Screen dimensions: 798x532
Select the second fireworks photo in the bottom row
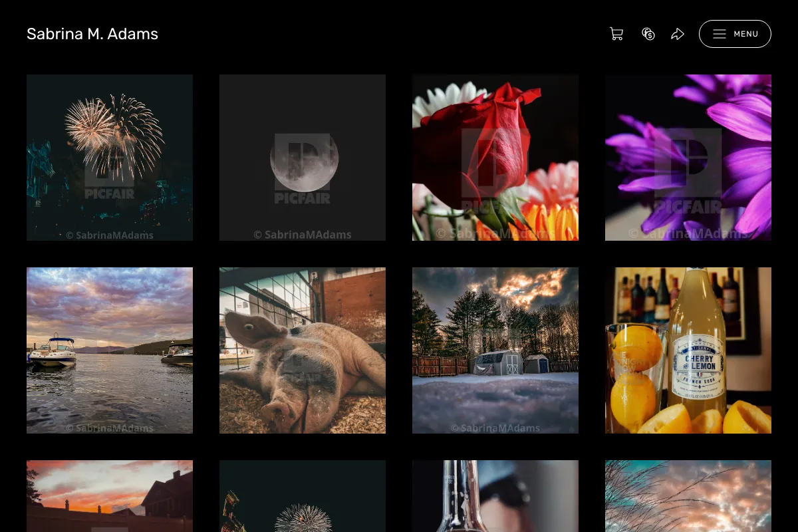[x=303, y=496]
